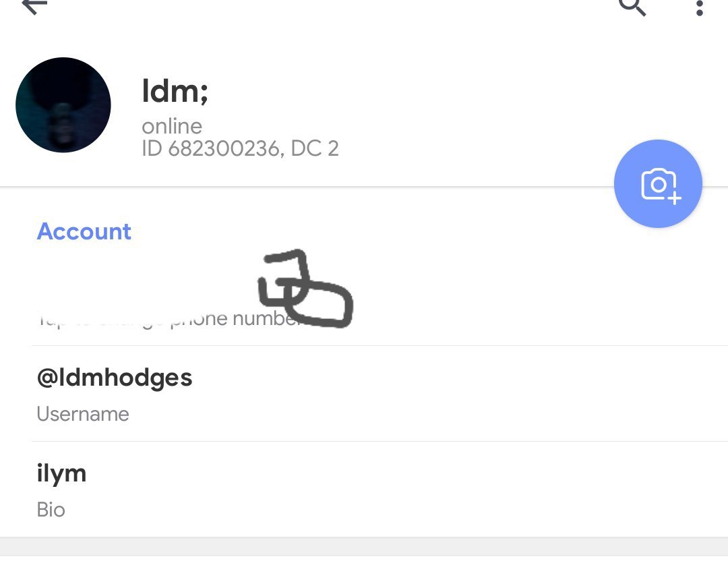
Task: Select the ID 682300236, DC 2 line
Action: (x=240, y=148)
